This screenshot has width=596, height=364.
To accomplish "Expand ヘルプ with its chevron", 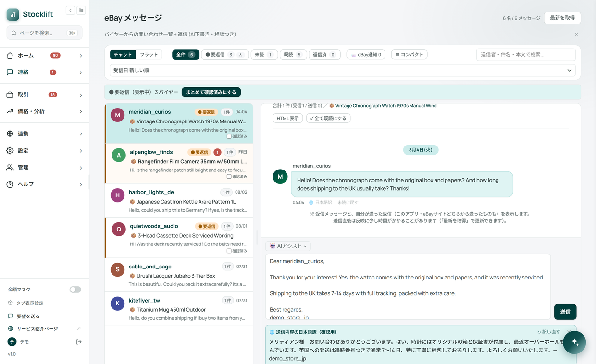I will [81, 184].
